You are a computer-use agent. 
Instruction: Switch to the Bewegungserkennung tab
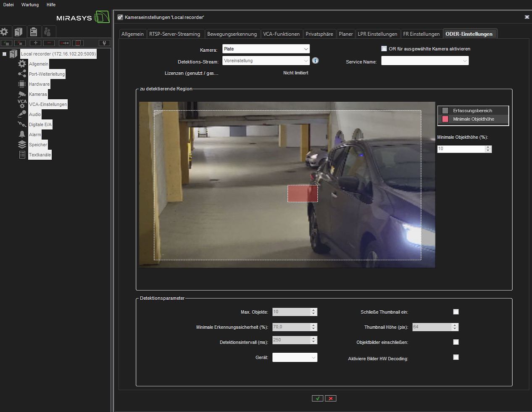pyautogui.click(x=232, y=34)
